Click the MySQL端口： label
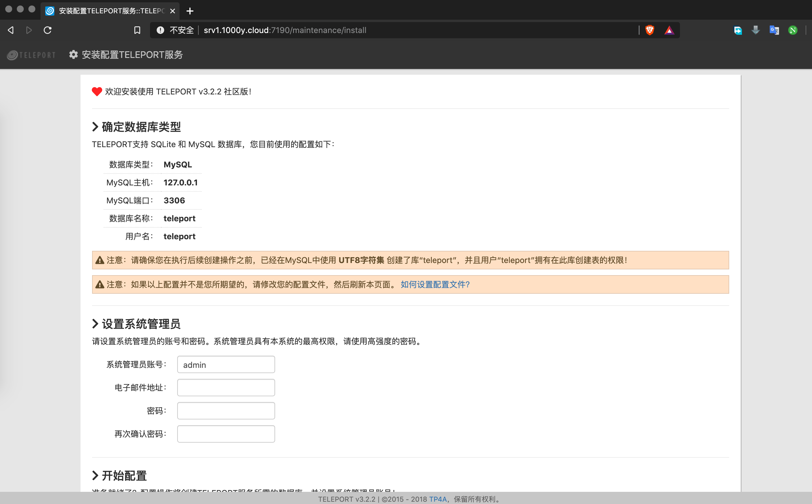The image size is (812, 504). pyautogui.click(x=130, y=201)
